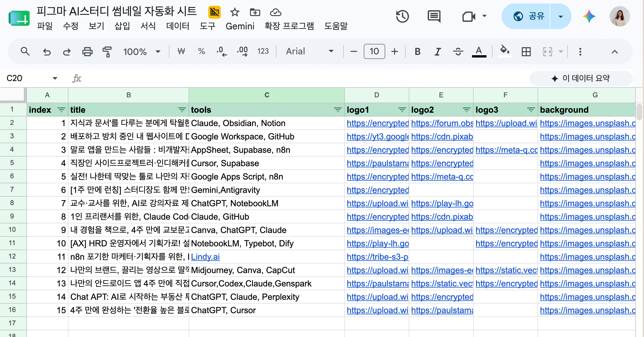
Task: Click 이 데이터 요약 button
Action: pos(581,78)
